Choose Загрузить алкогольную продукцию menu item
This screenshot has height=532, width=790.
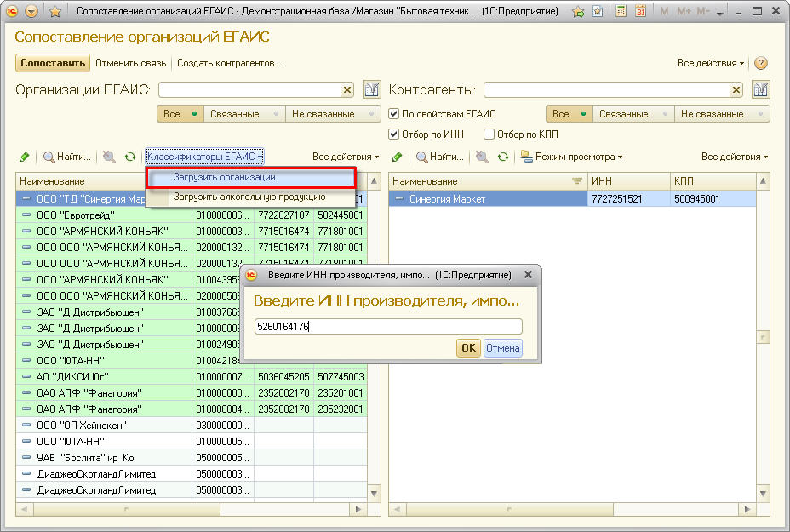pos(249,197)
